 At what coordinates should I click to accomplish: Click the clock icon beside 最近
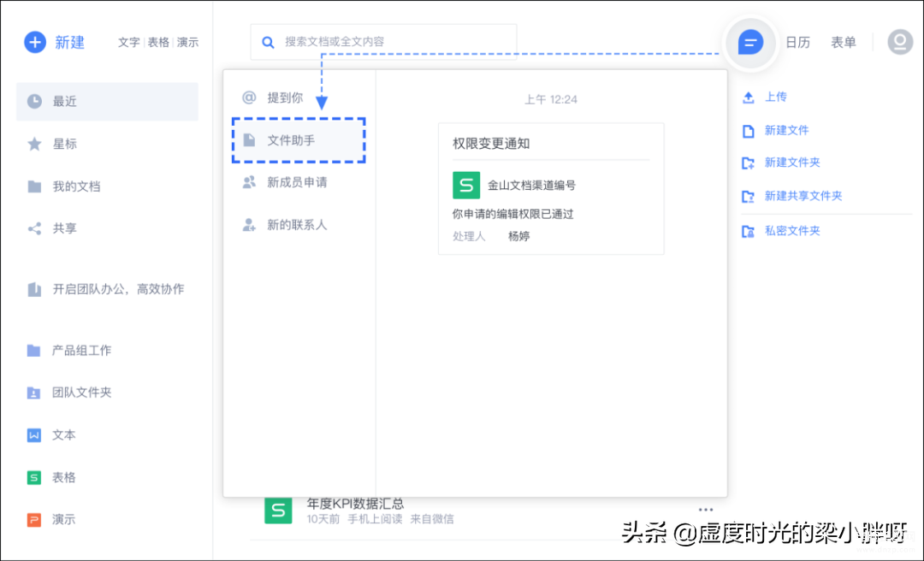[x=35, y=102]
